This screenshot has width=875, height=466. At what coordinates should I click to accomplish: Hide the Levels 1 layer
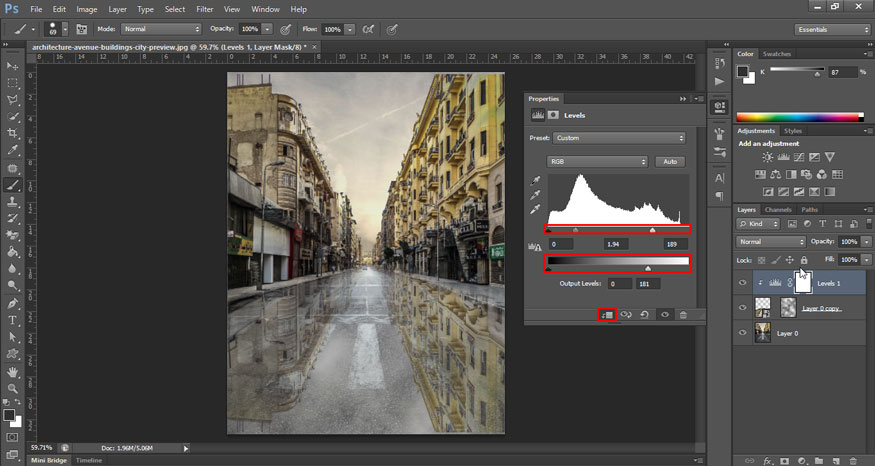(x=743, y=283)
